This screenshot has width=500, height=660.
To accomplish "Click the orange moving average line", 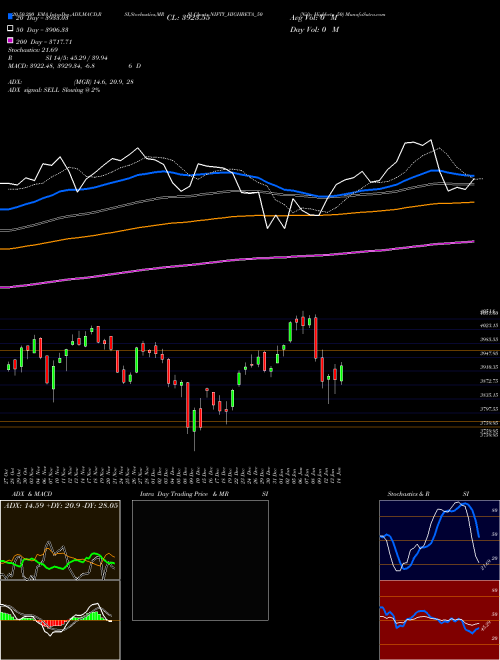I will pyautogui.click(x=237, y=217).
